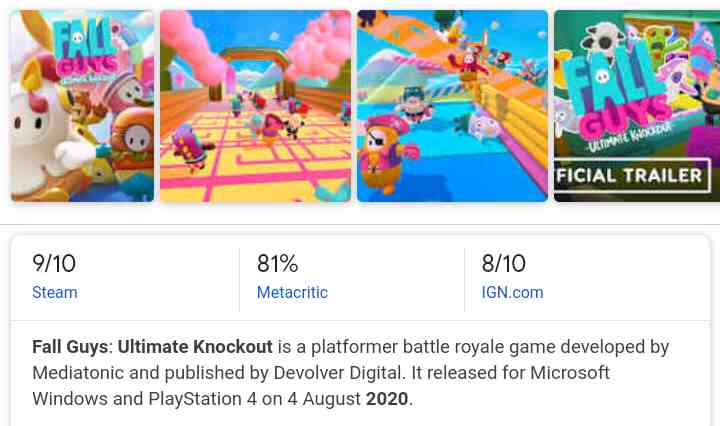Click the 81% Metacritic score
The height and width of the screenshot is (426, 720).
pyautogui.click(x=278, y=264)
